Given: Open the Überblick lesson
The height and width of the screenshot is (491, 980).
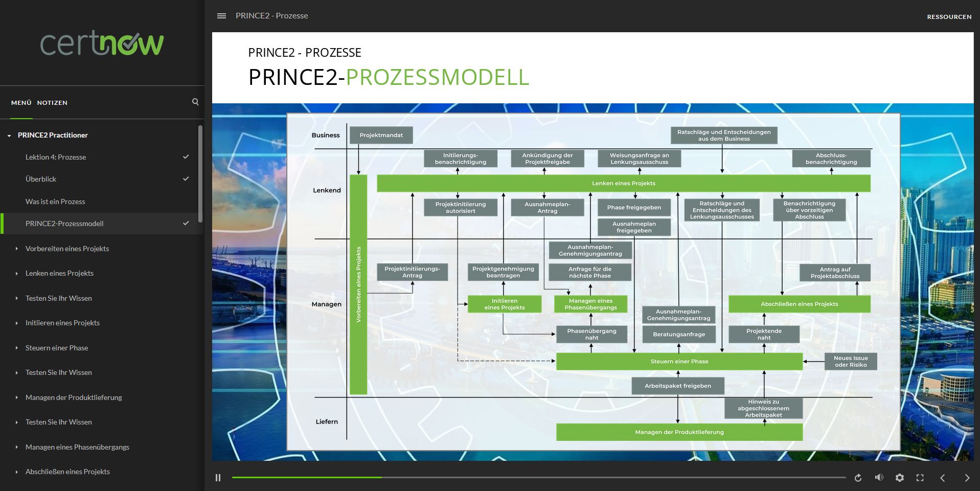Looking at the screenshot, I should coord(41,179).
